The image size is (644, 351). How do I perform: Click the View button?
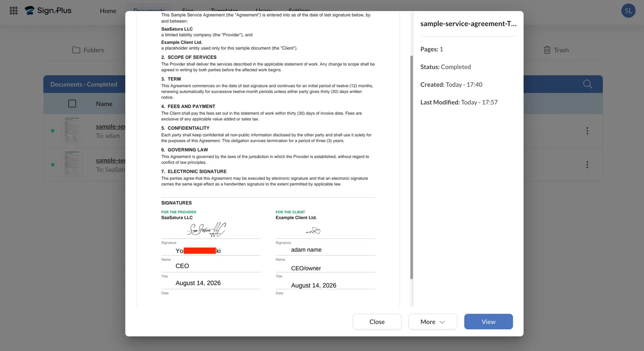coord(489,322)
